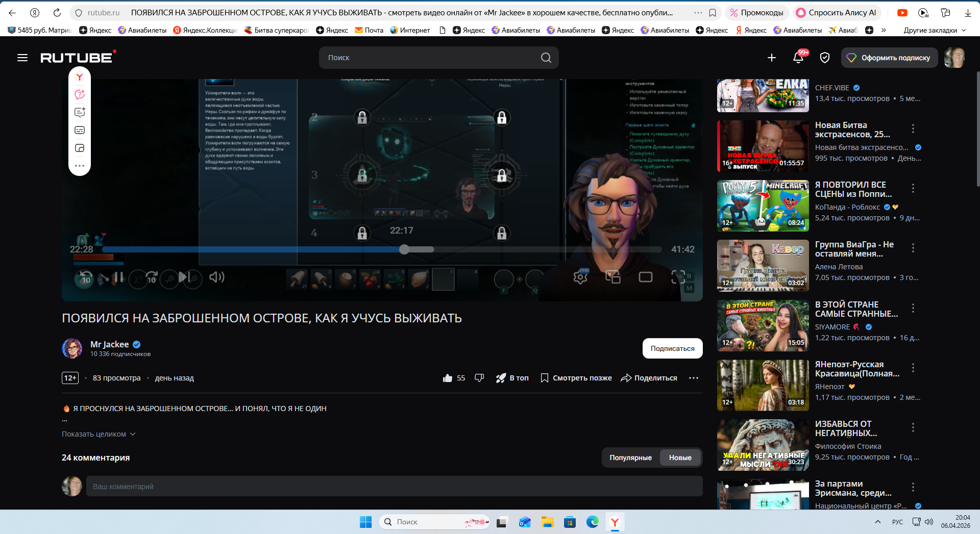
Task: Open the 'Новая Битва экстрасенсов' video thumbnail
Action: tap(763, 146)
